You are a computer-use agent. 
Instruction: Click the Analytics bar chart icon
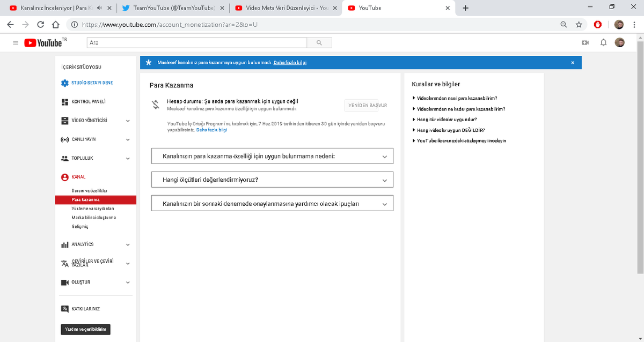click(65, 244)
